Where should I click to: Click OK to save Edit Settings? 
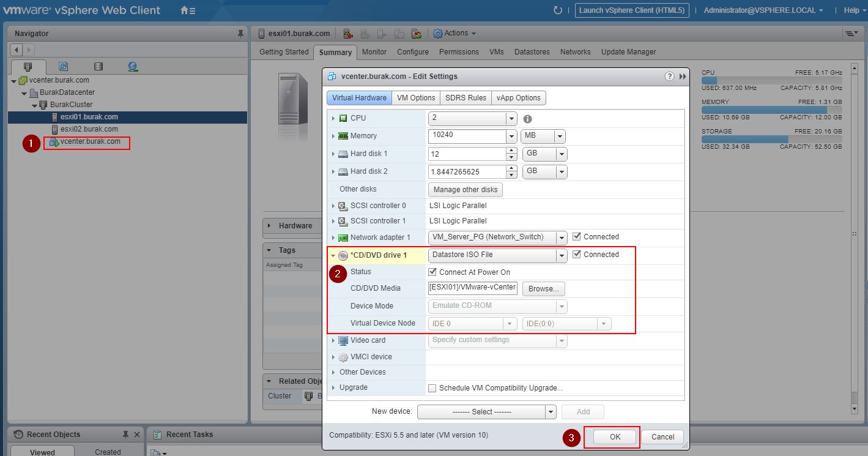pos(615,437)
